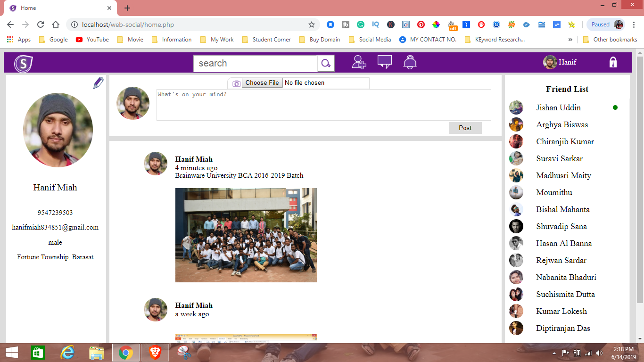Open the messages speech bubble icon
Image resolution: width=644 pixels, height=362 pixels.
coord(384,62)
